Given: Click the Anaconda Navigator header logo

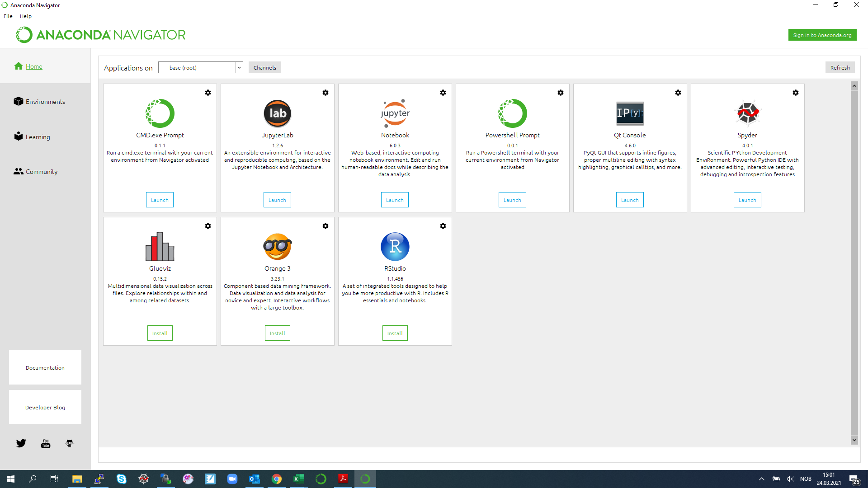Looking at the screenshot, I should [x=101, y=35].
